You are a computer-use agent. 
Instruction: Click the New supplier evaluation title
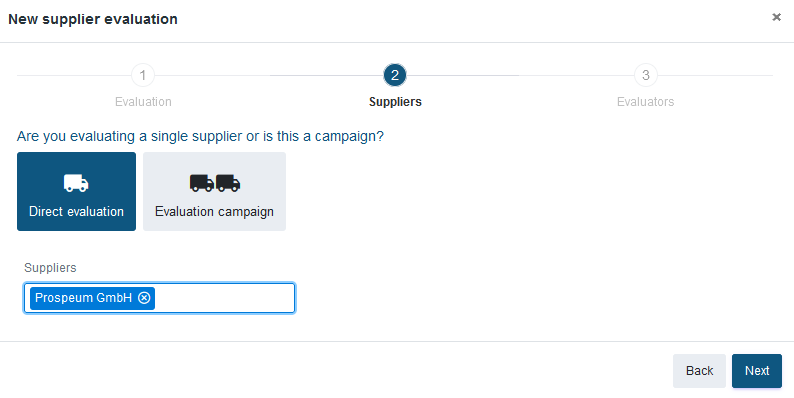[x=93, y=19]
